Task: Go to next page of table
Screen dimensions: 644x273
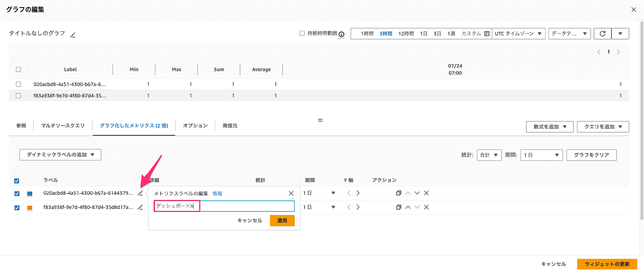Action: [x=618, y=52]
